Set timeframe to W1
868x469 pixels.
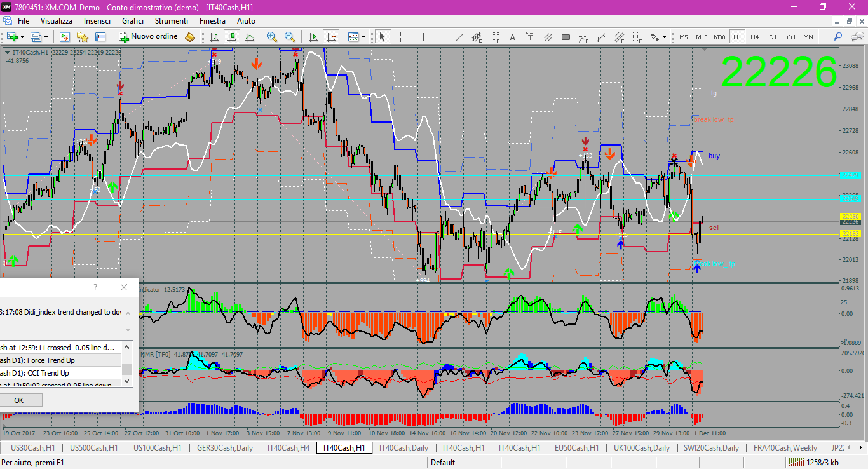click(x=790, y=37)
